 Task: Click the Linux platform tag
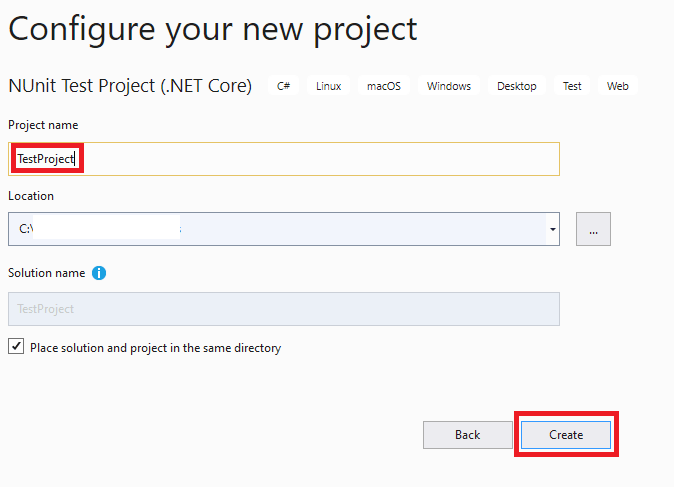click(328, 86)
